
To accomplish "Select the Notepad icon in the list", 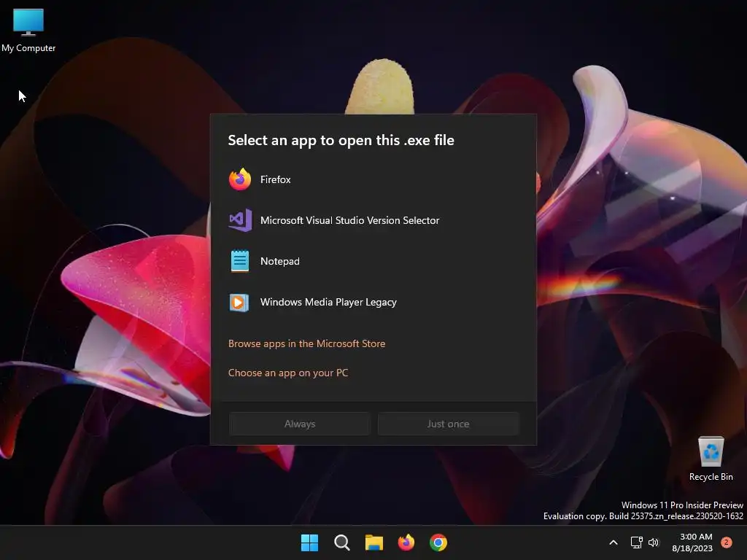I will [239, 261].
